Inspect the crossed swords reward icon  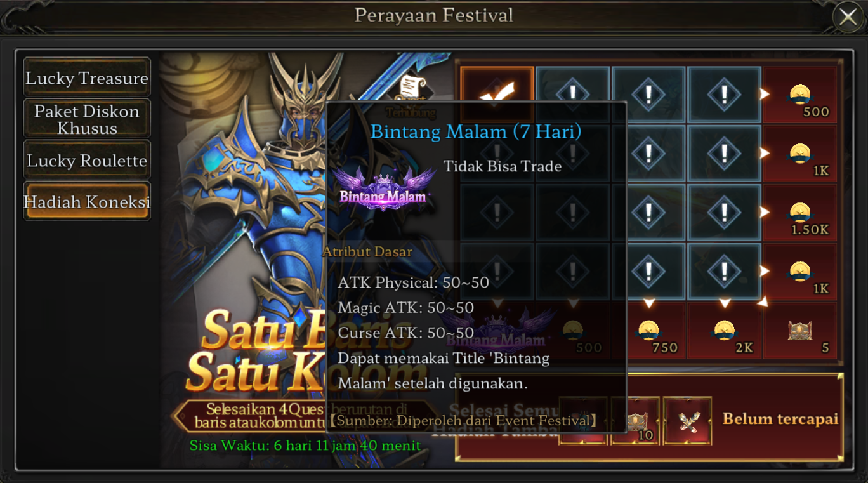pyautogui.click(x=687, y=421)
